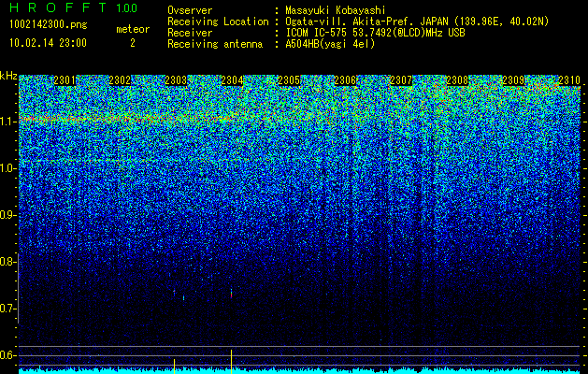
Task: Click the kHz axis unit label
Action: click(x=8, y=76)
